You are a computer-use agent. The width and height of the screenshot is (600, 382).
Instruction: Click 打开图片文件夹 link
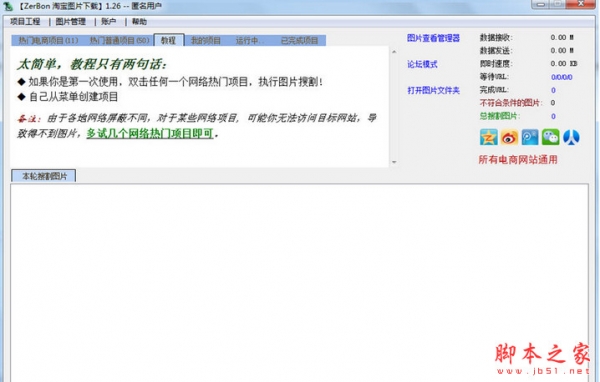pos(433,90)
